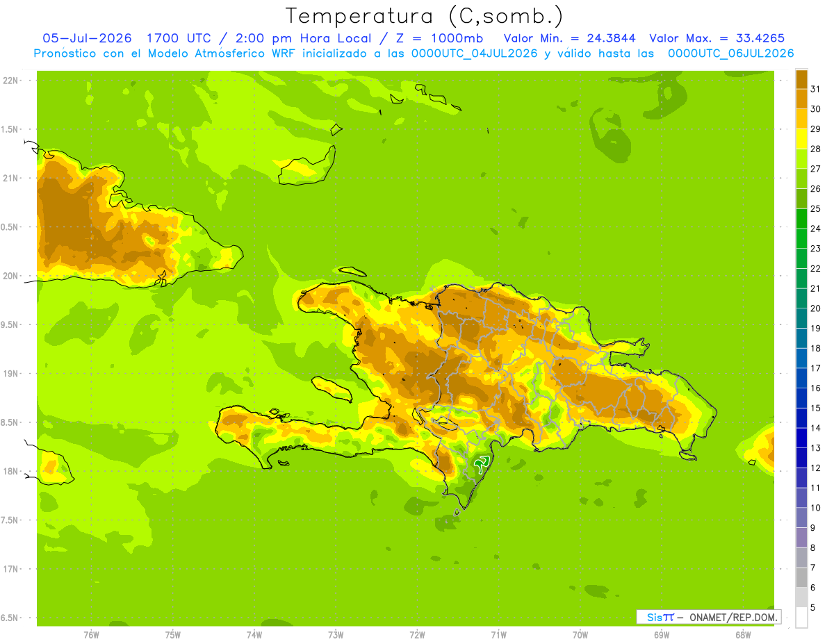This screenshot has width=834, height=644.
Task: Click the "76W" longitude label
Action: (x=91, y=635)
